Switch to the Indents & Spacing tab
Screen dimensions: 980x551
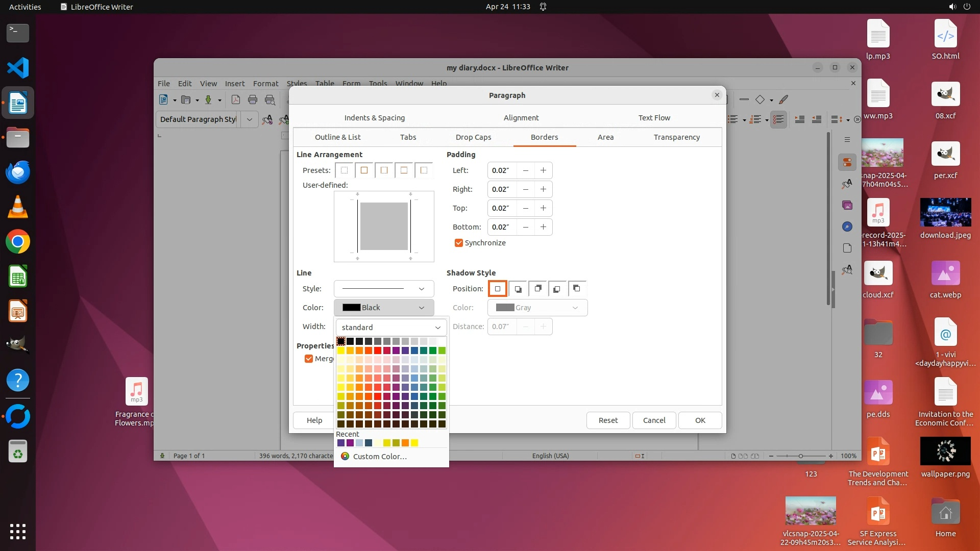pos(374,118)
